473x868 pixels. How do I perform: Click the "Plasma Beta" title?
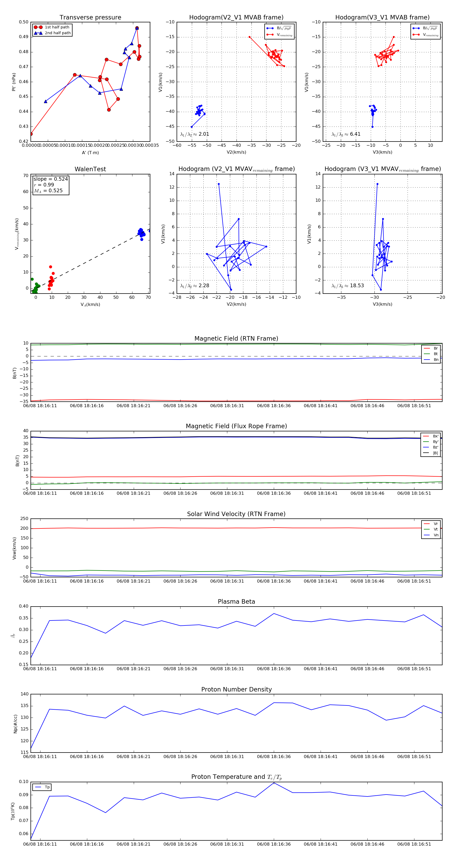tap(236, 602)
